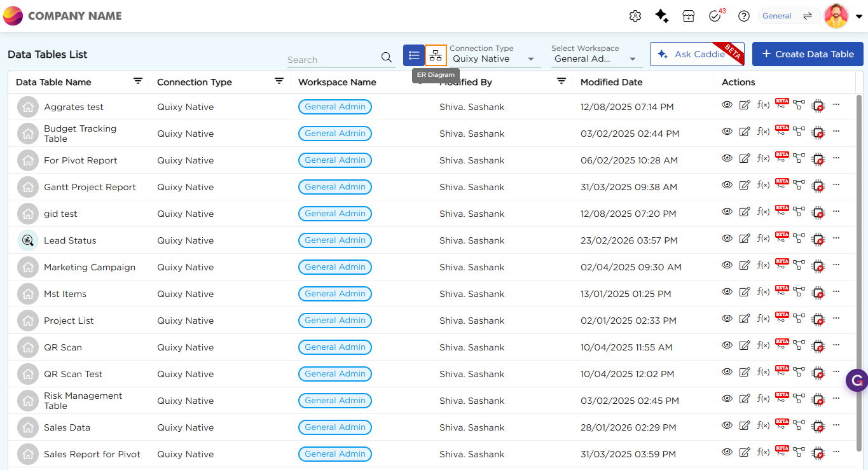868x470 pixels.
Task: Click the relationship diagram icon for Mst Items
Action: [799, 293]
